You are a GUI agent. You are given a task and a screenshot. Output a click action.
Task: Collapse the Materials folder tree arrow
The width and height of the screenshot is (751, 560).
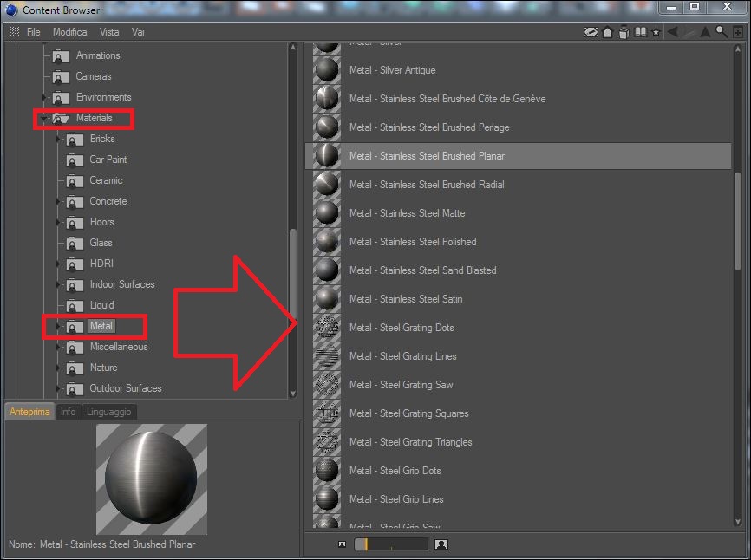click(44, 118)
